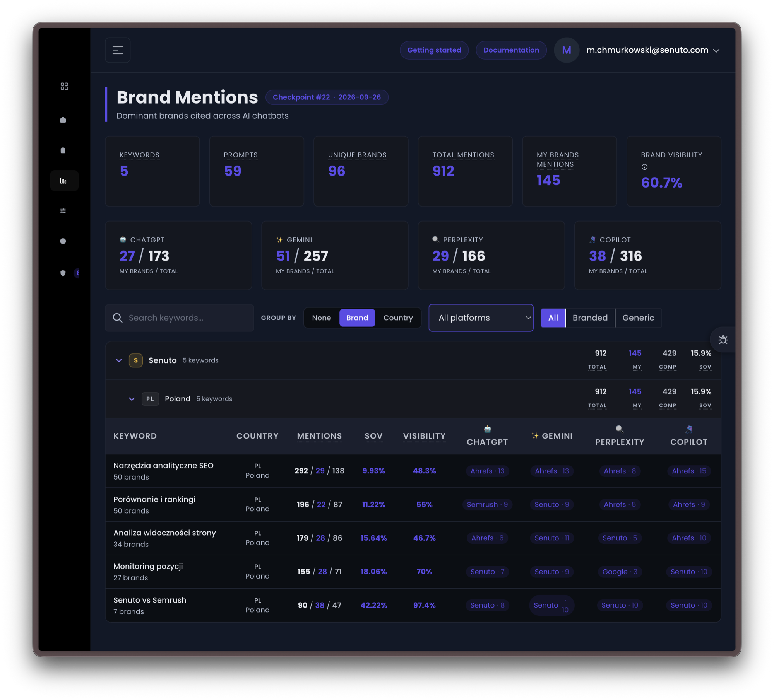Open the dashboard grid icon in sidebar
Image resolution: width=774 pixels, height=700 pixels.
[x=64, y=86]
